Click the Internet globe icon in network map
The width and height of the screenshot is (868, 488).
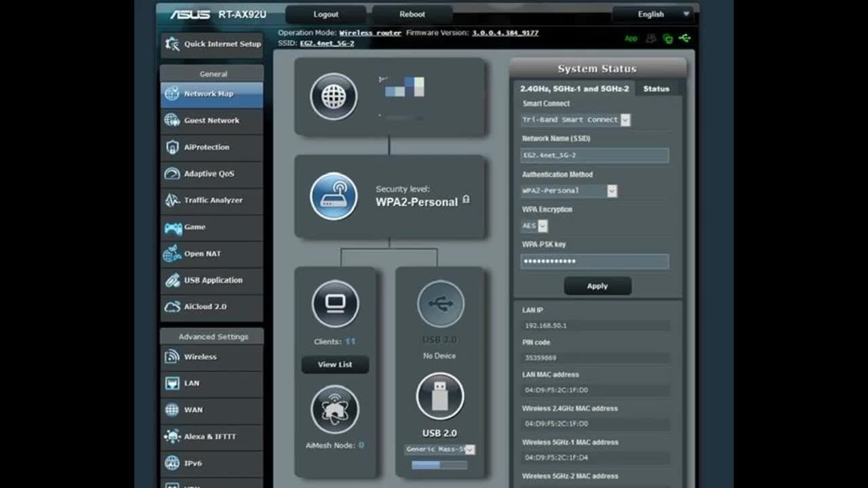[x=334, y=96]
